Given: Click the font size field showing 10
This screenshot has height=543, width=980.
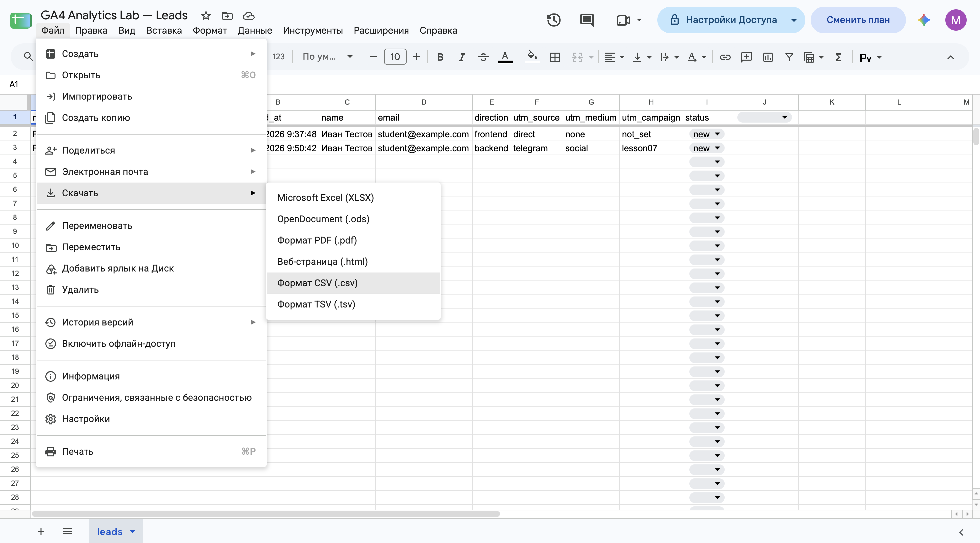Looking at the screenshot, I should pos(395,57).
